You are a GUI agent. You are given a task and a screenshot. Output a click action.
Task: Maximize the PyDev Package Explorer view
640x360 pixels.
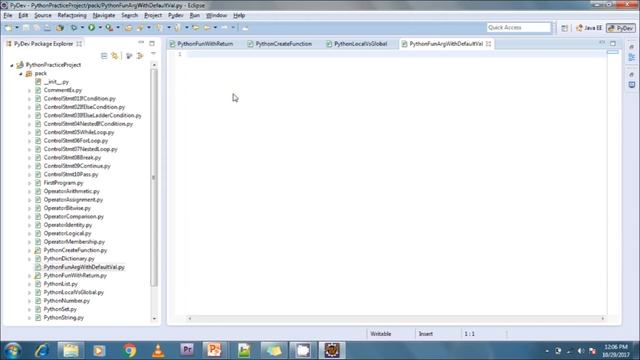pos(152,43)
